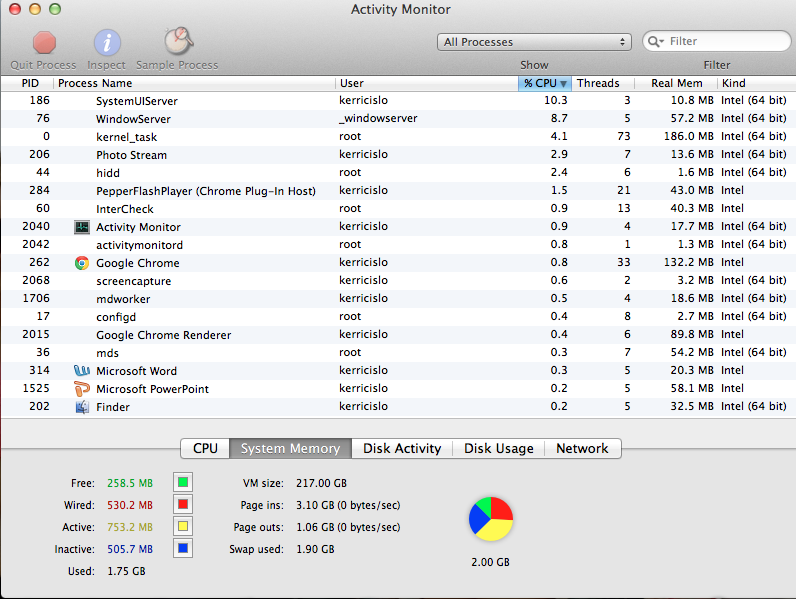The image size is (796, 599).
Task: Click the memory usage pie chart
Action: [490, 519]
